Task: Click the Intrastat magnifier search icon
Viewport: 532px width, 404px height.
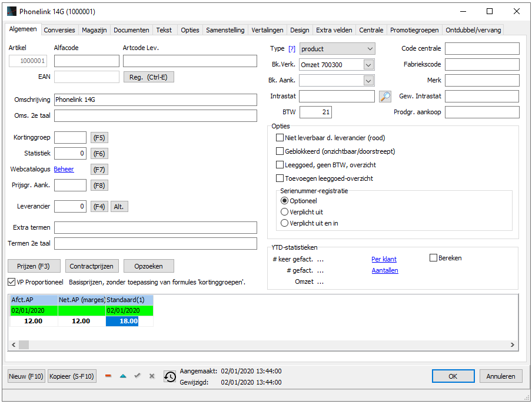Action: coord(385,97)
